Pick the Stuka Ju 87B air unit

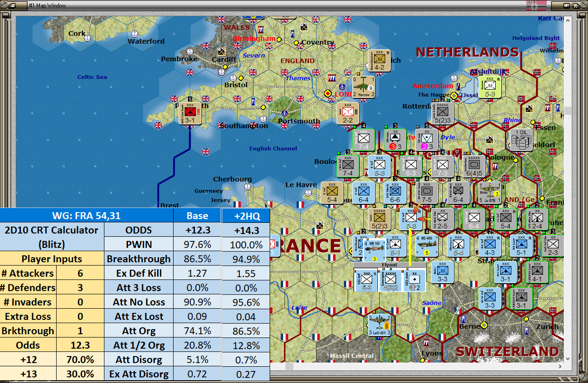tap(490, 193)
